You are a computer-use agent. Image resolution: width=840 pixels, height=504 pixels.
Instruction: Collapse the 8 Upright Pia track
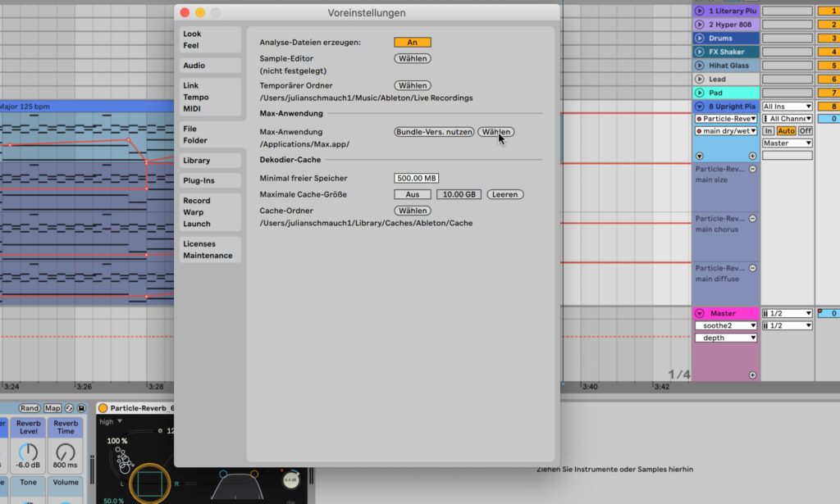coord(699,107)
